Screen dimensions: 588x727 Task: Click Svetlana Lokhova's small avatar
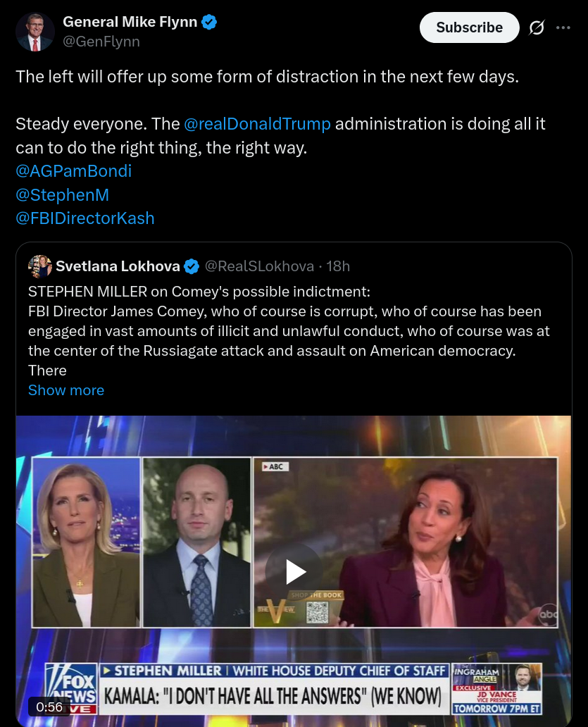click(40, 266)
